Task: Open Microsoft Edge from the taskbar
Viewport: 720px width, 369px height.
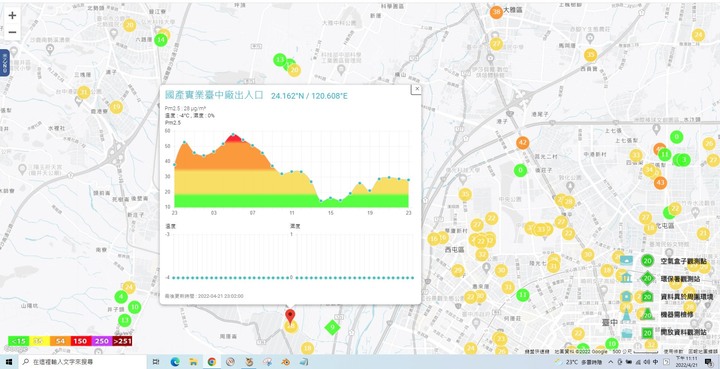Action: pyautogui.click(x=175, y=362)
